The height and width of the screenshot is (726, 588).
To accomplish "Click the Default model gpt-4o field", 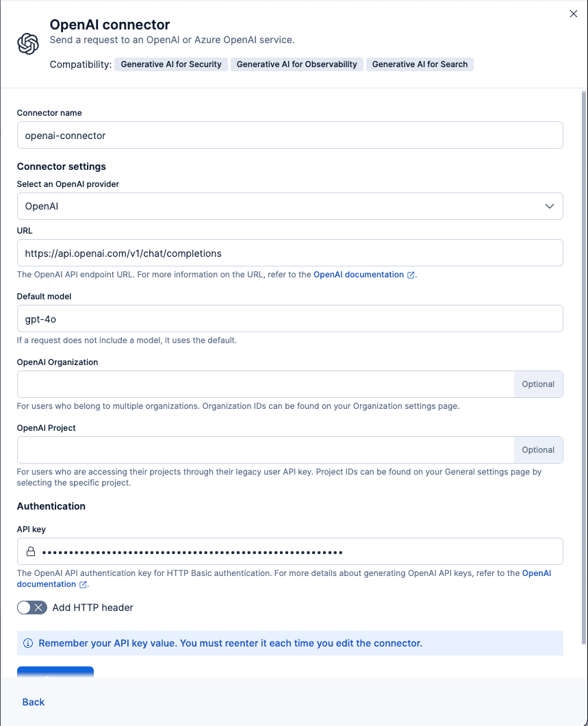I will [x=290, y=318].
